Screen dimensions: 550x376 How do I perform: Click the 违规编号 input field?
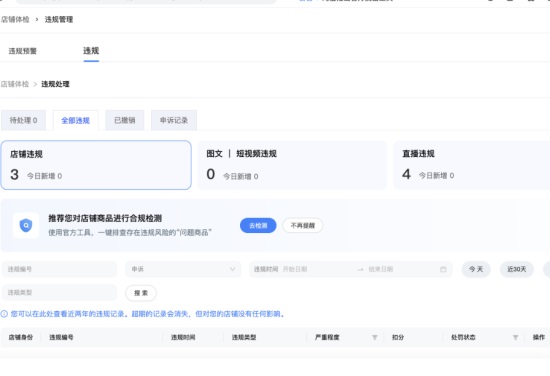[59, 269]
